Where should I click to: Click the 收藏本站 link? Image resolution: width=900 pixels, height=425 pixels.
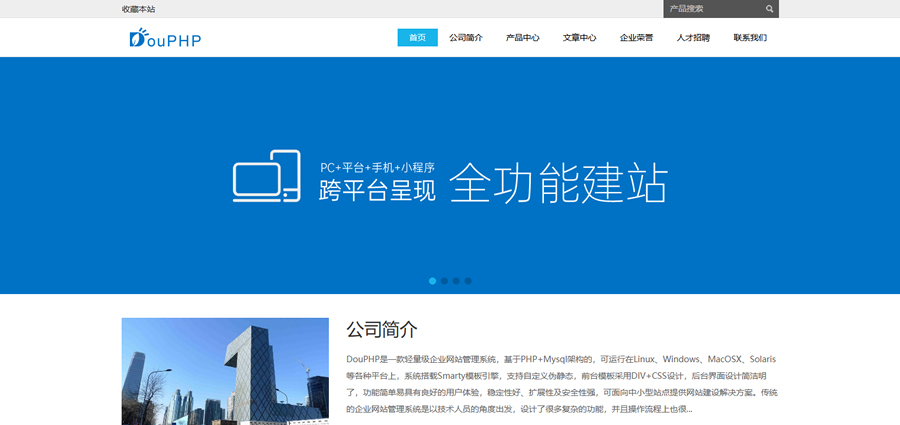tap(138, 9)
